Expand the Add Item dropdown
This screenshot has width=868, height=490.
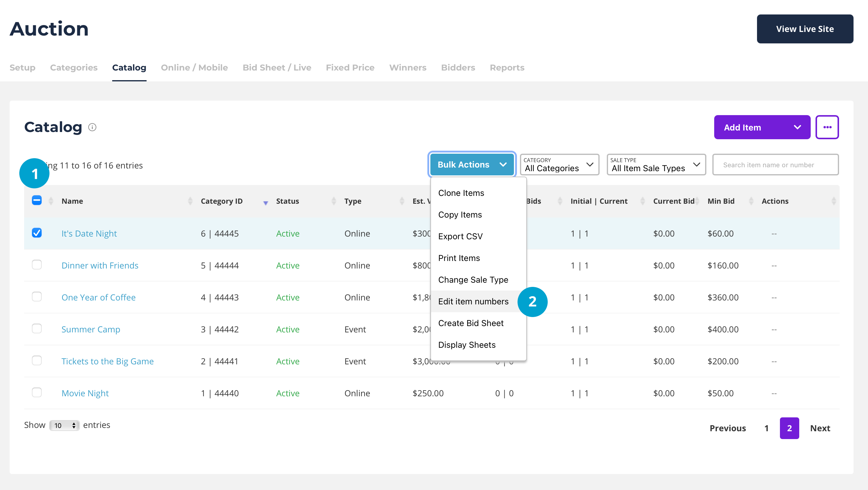click(x=797, y=127)
